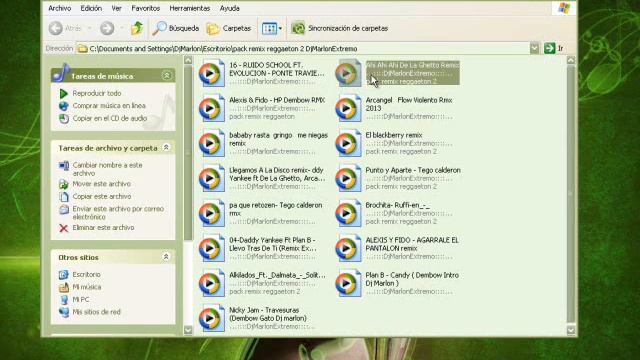This screenshot has height=360, width=640.
Task: Open Mi música in Otros sitios
Action: [x=87, y=287]
